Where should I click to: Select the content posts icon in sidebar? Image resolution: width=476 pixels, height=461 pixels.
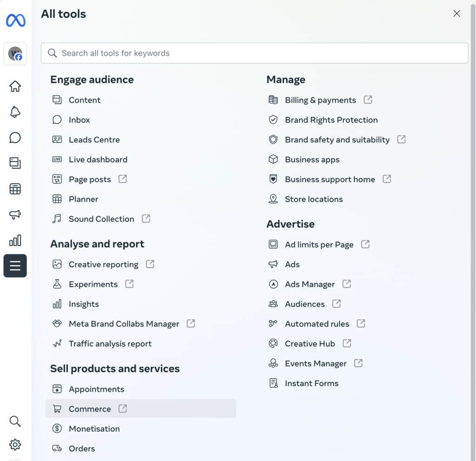(x=15, y=163)
